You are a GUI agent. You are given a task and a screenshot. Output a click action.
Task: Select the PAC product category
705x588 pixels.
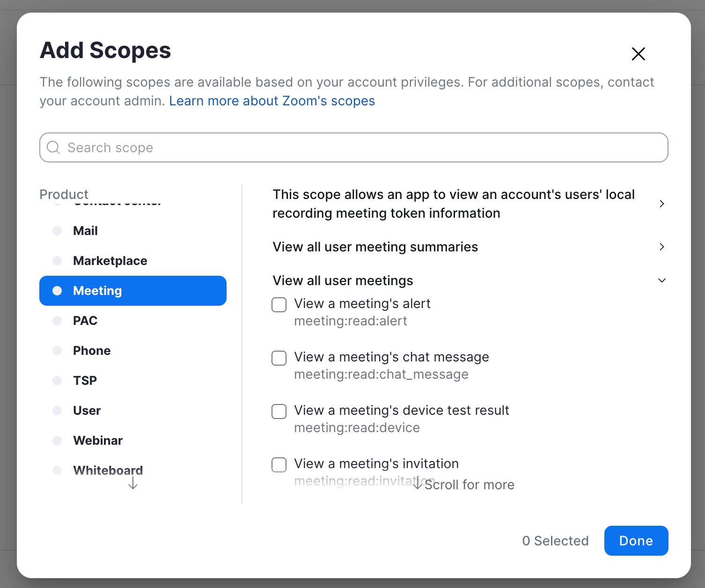tap(85, 321)
